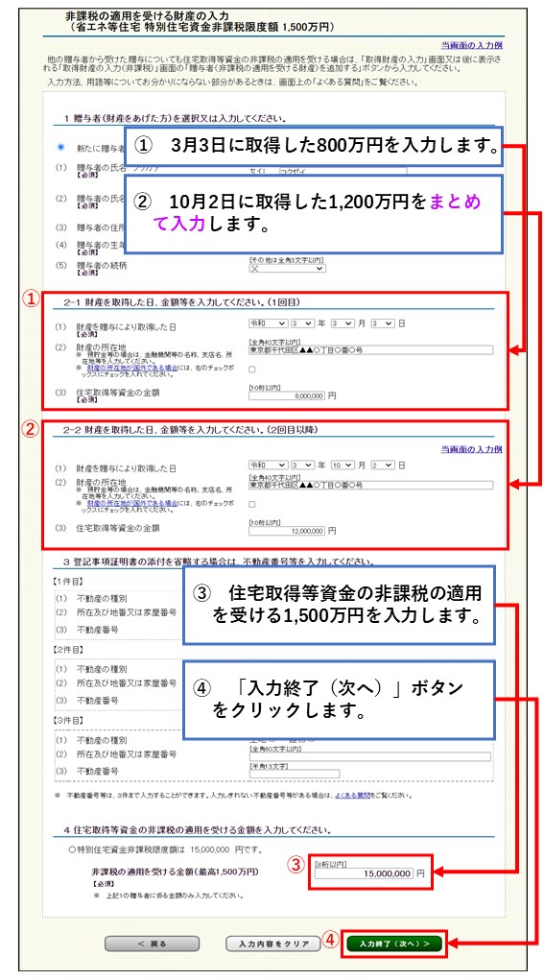The height and width of the screenshot is (980, 544).
Task: Open the 続柄 dropdown showing 父
Action: coord(287,268)
